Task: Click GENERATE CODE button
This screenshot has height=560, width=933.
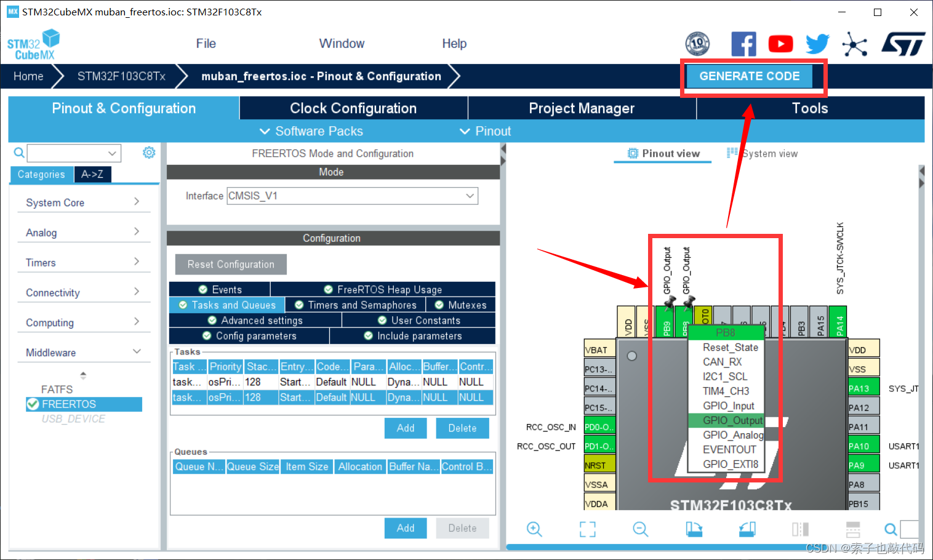Action: click(750, 76)
